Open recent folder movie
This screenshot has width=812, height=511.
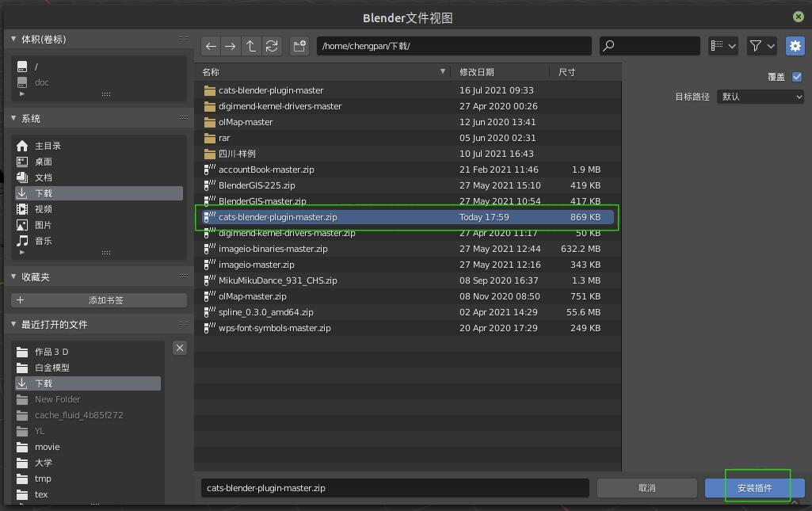click(88, 447)
